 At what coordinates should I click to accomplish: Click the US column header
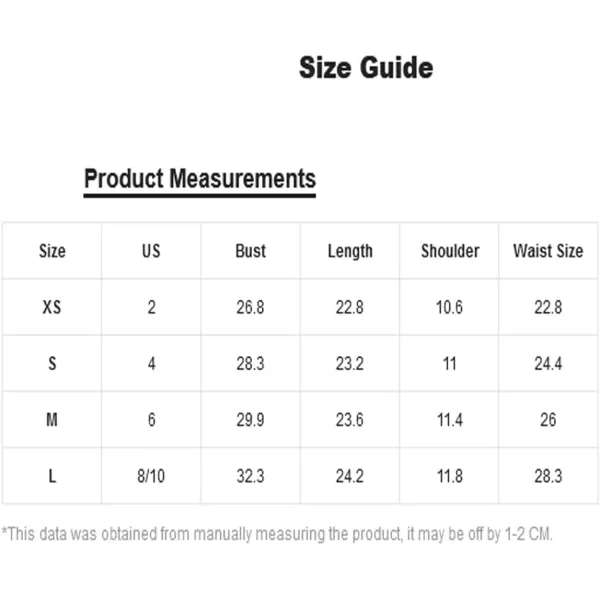(x=151, y=251)
